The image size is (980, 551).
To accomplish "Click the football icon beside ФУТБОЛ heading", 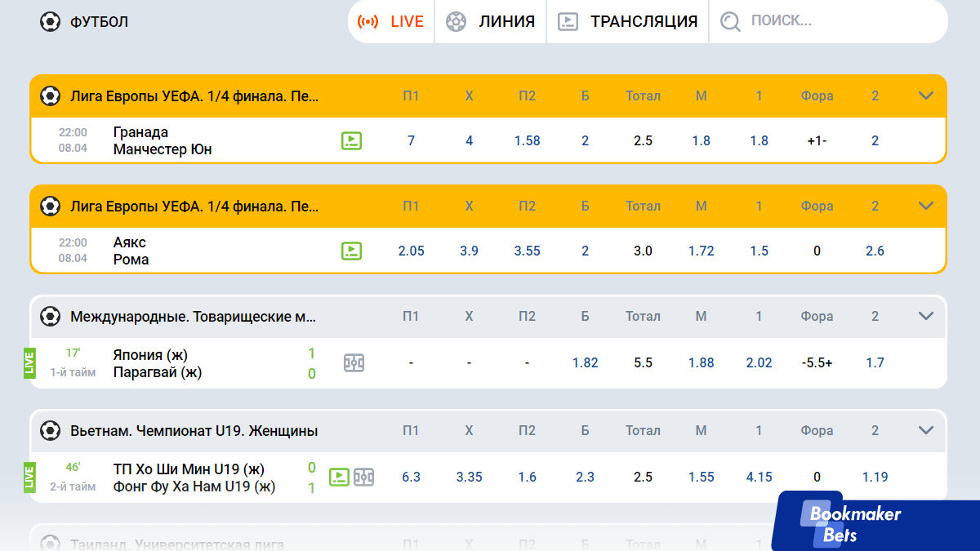I will 50,22.
